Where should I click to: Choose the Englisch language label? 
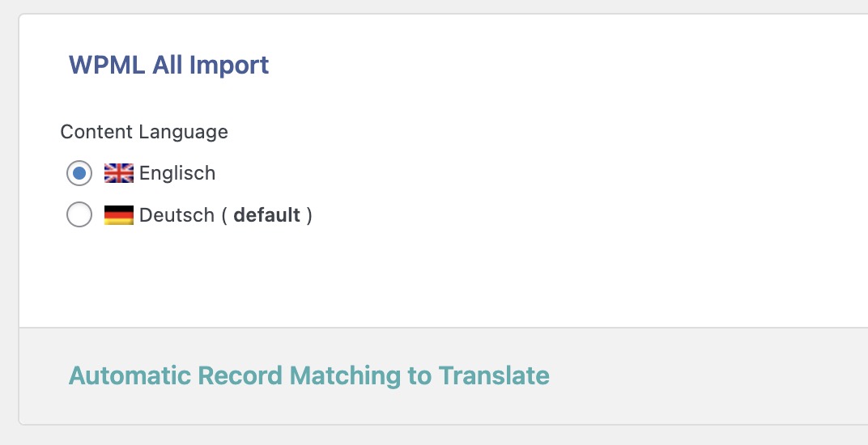(x=177, y=173)
